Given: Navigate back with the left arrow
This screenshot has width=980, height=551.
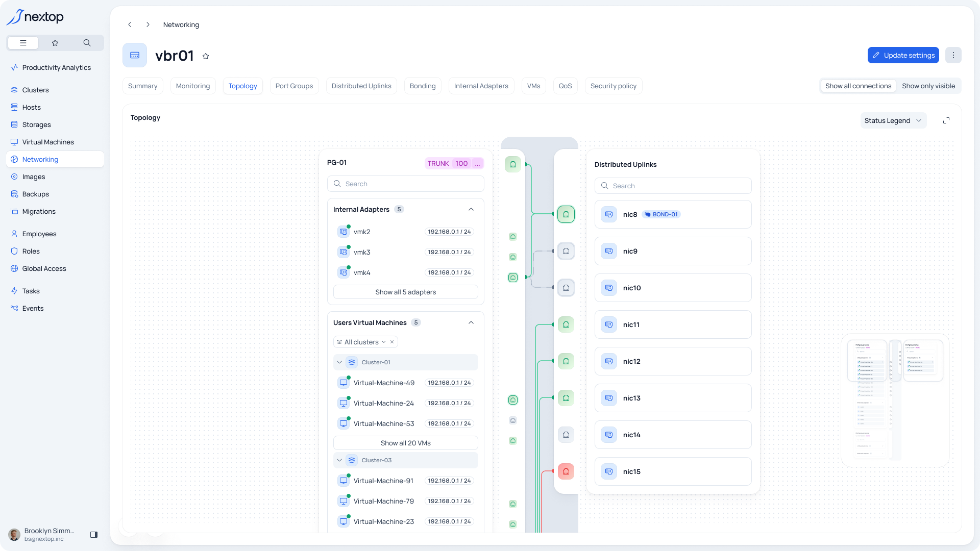Looking at the screenshot, I should point(130,24).
